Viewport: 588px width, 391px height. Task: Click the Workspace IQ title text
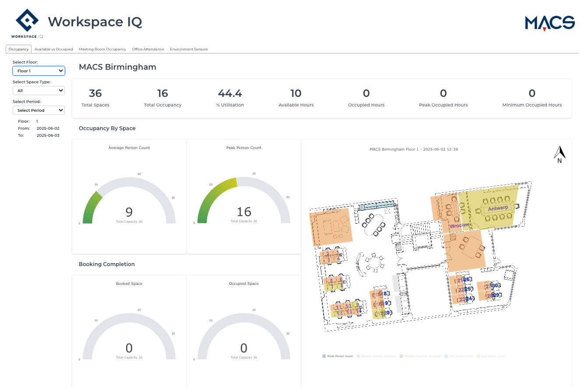[95, 21]
